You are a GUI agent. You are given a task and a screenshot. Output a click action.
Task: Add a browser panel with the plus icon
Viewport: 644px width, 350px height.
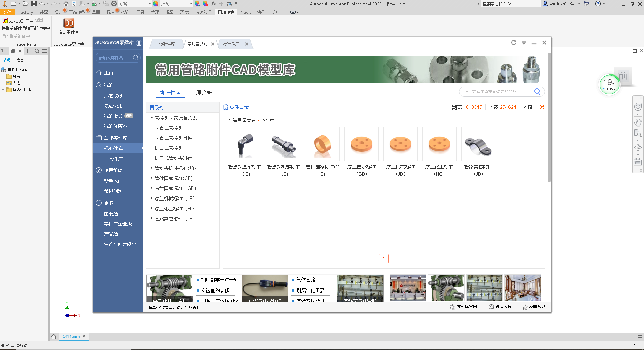click(x=28, y=51)
